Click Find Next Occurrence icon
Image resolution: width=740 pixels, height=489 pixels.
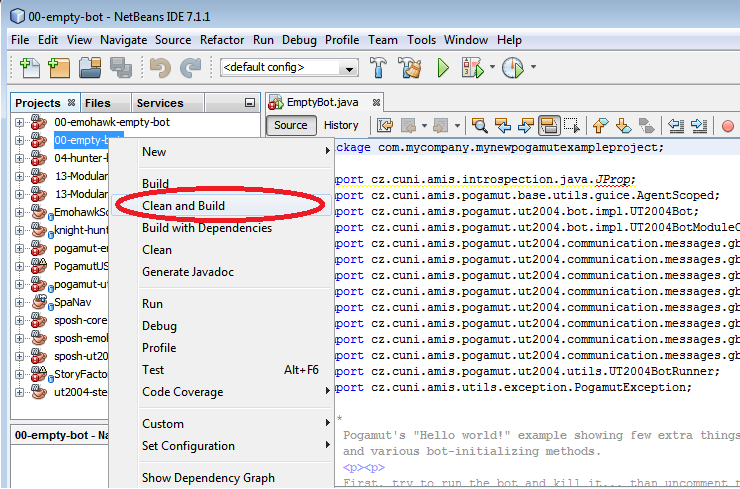pos(526,126)
